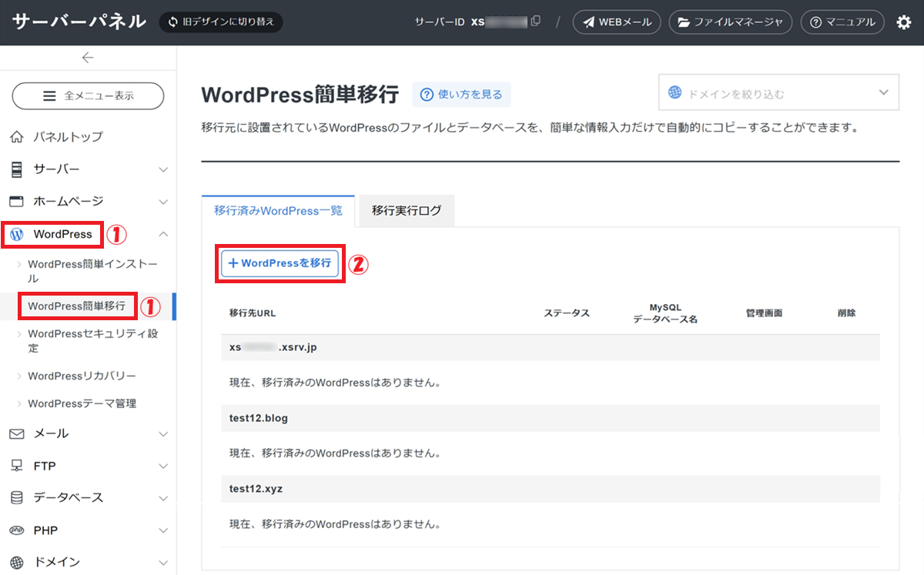924x575 pixels.
Task: Click the WordPressを移行 button
Action: (x=280, y=263)
